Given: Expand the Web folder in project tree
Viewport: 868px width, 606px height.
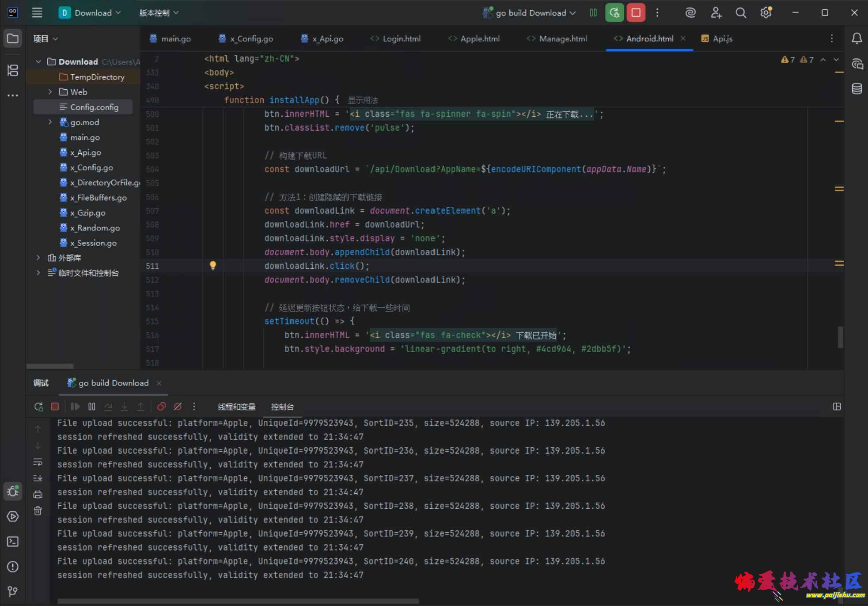Looking at the screenshot, I should click(x=50, y=92).
